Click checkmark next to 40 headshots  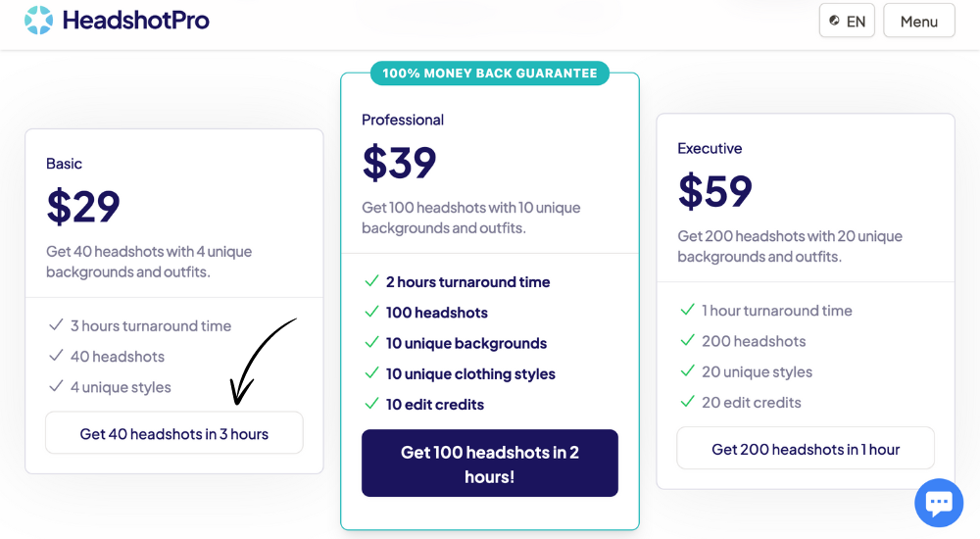56,355
